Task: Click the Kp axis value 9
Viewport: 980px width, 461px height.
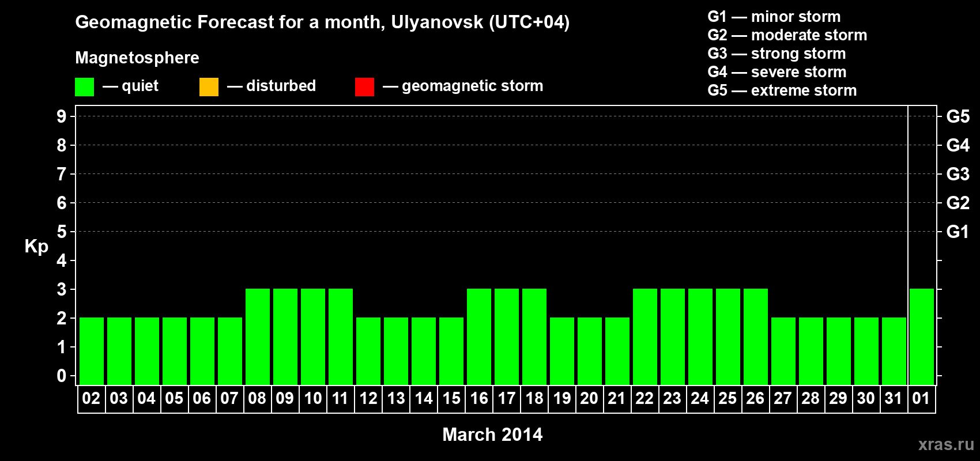Action: coord(61,116)
